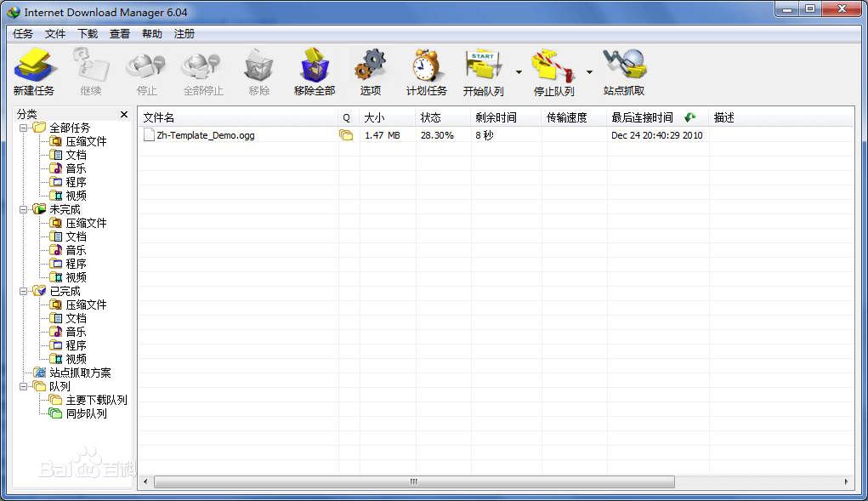Click the 1.47 MB size cell
The width and height of the screenshot is (868, 501).
click(x=382, y=135)
